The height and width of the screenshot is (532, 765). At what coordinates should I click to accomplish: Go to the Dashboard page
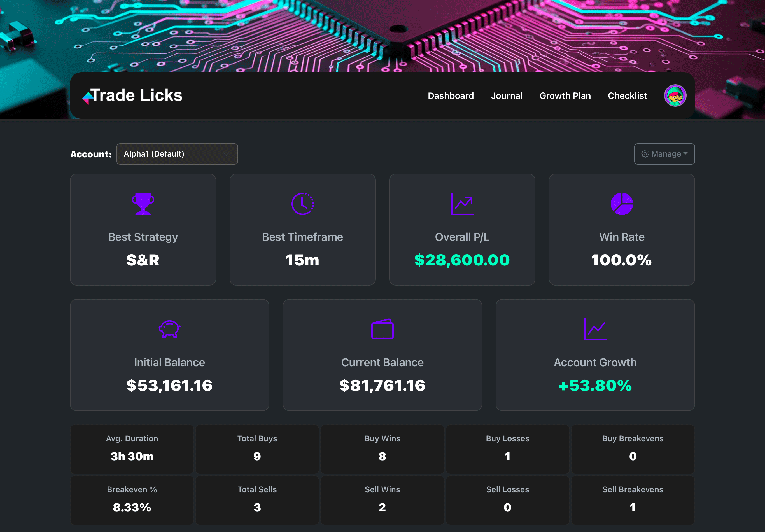click(x=451, y=96)
